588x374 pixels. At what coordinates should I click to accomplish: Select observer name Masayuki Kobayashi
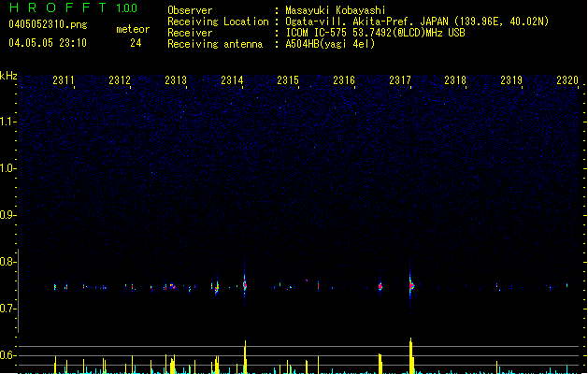tap(335, 10)
